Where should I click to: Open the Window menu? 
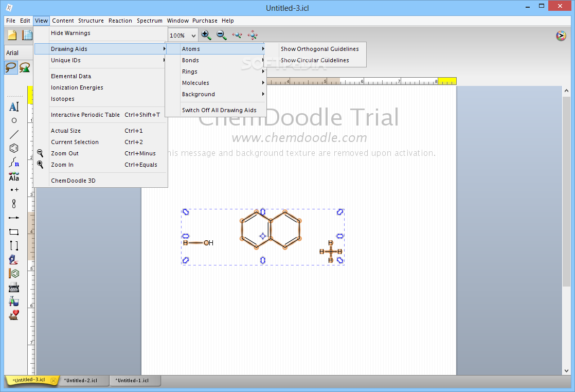click(x=178, y=21)
